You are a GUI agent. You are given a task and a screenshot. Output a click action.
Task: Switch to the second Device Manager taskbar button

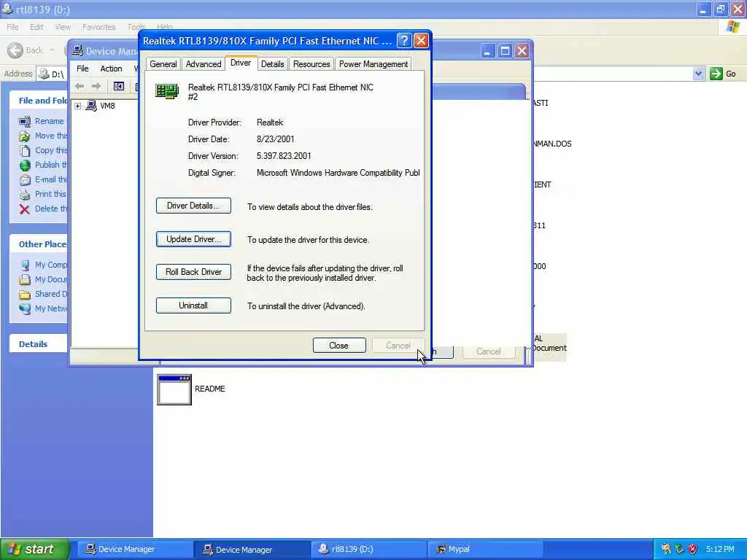coord(252,549)
